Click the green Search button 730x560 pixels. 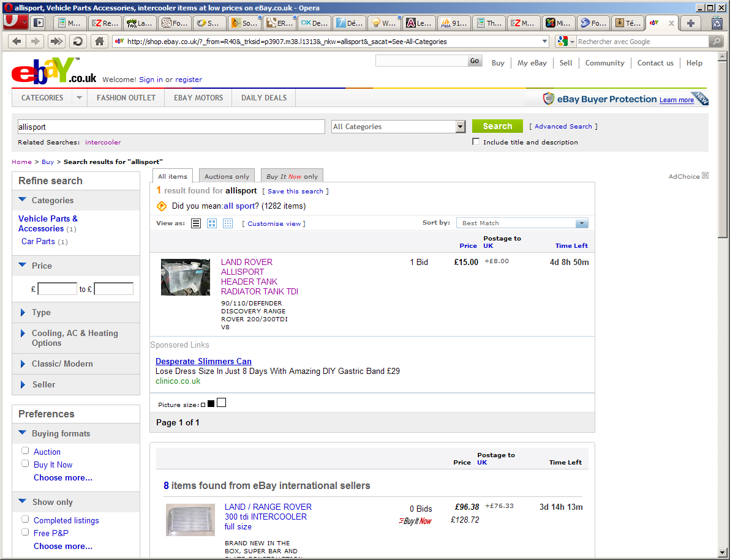(497, 126)
